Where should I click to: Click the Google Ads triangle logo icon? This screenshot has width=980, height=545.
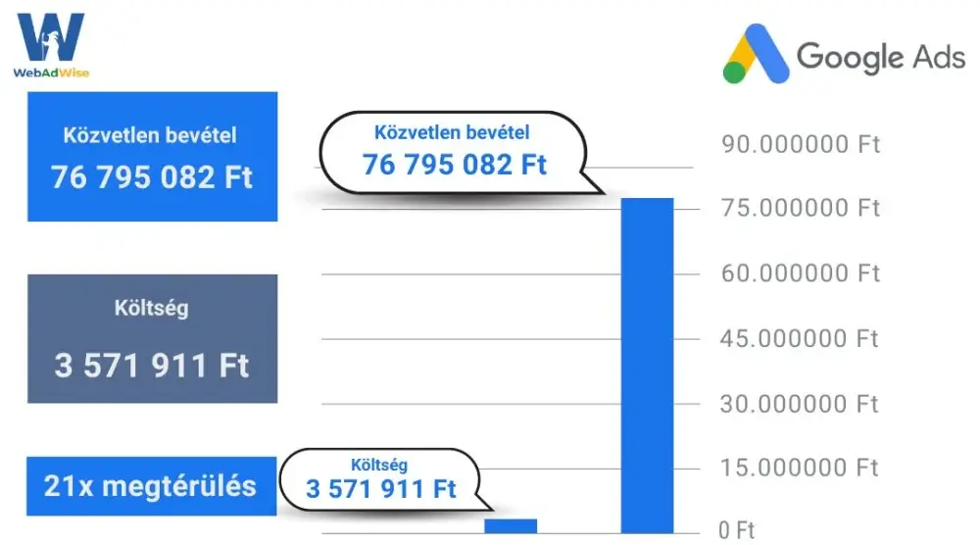coord(755,56)
